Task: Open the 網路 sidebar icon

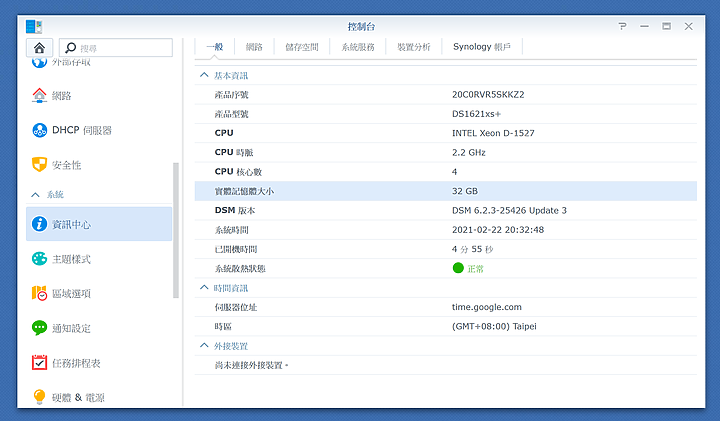Action: tap(39, 95)
